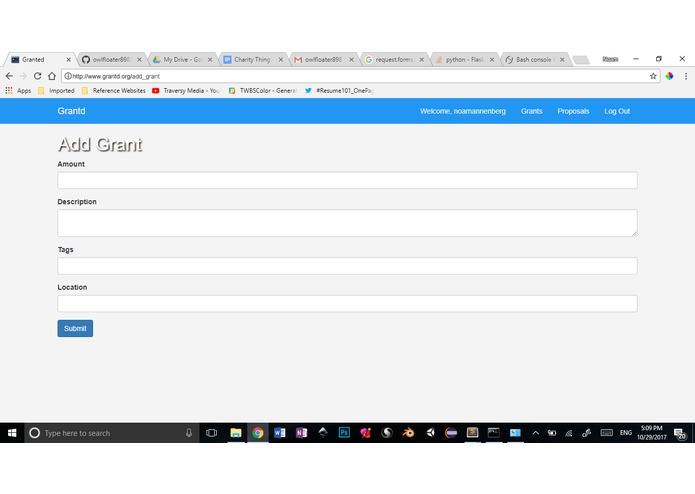This screenshot has height=494, width=695.
Task: Open OneNote from the taskbar
Action: click(301, 433)
